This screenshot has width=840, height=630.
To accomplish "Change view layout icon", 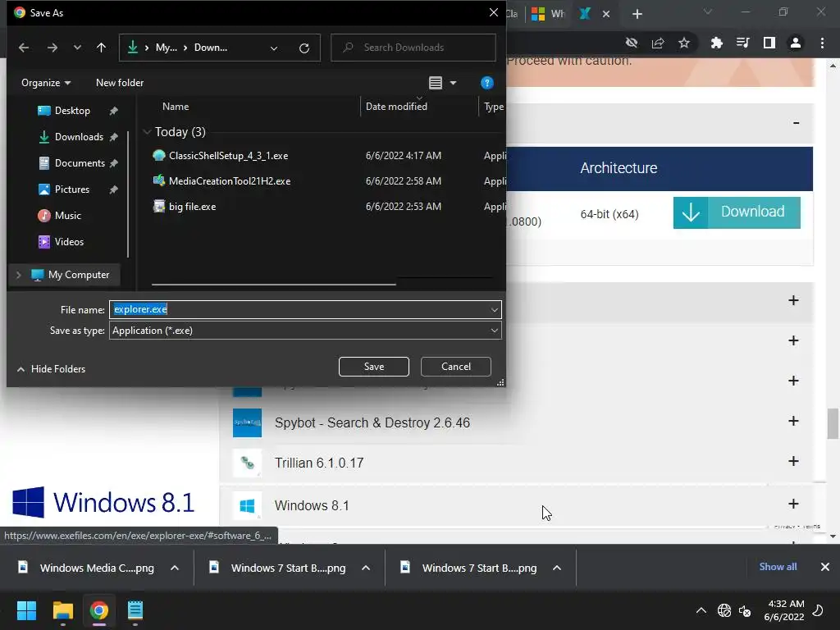I will point(436,83).
